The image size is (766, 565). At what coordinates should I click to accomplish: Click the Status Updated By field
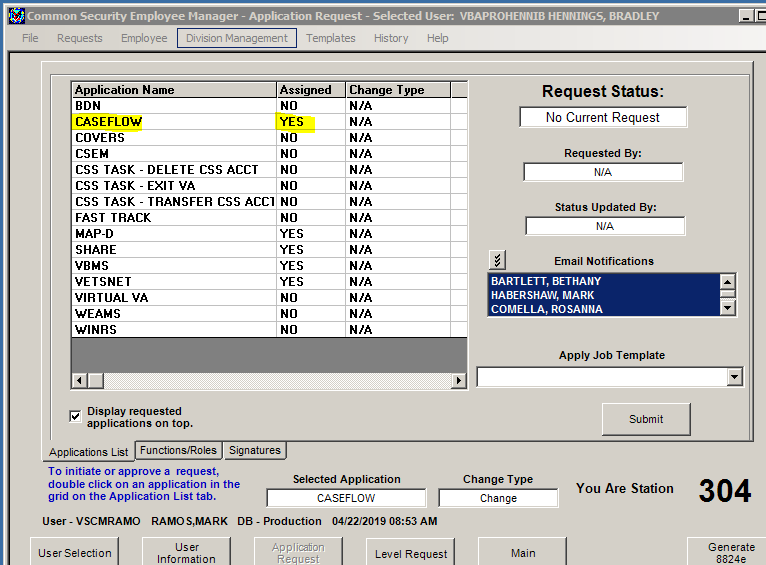(605, 226)
